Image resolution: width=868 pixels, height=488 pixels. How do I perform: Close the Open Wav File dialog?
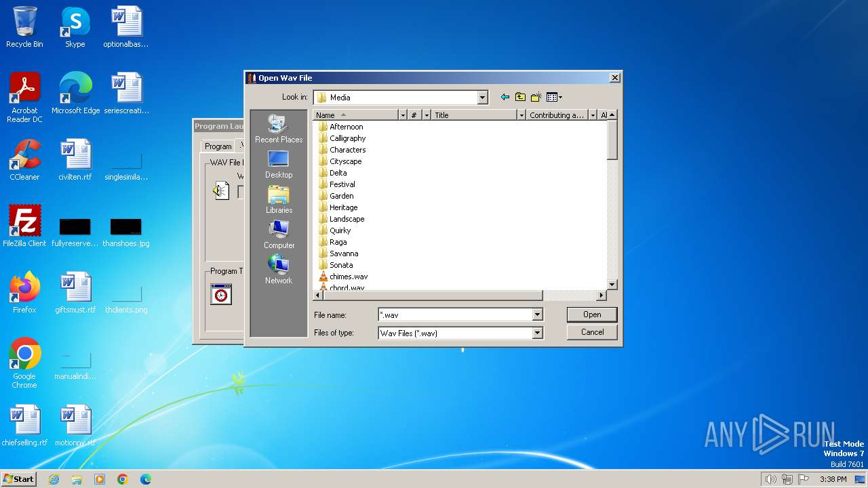pyautogui.click(x=614, y=78)
